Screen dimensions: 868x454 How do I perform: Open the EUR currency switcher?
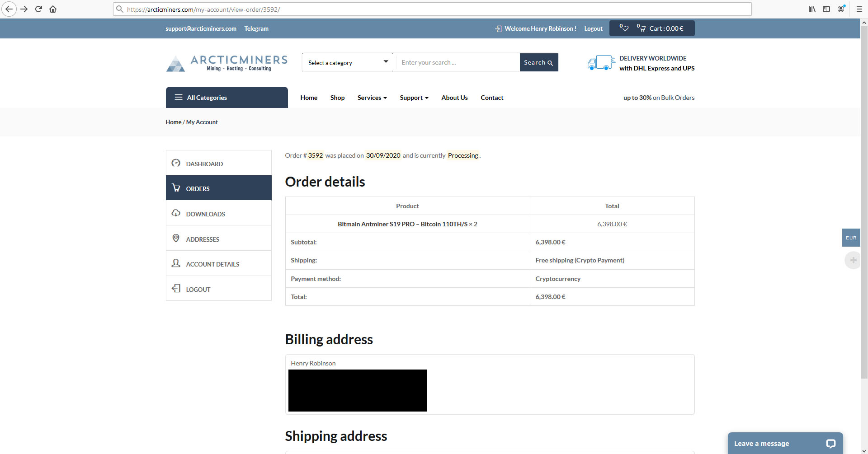851,238
